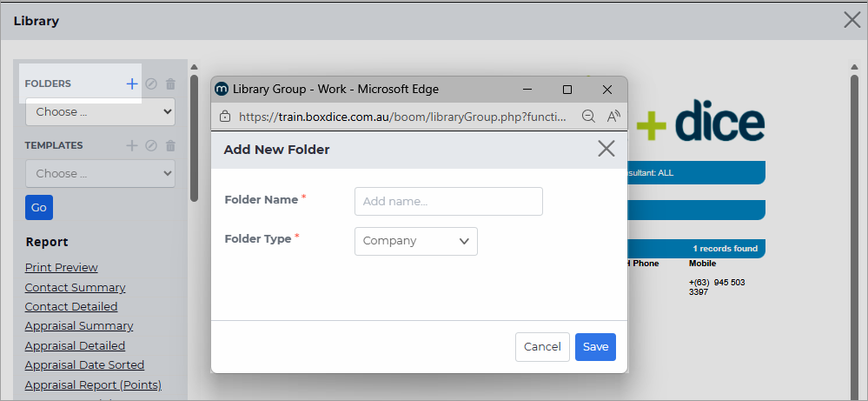Open the Folders Choose dropdown
The image size is (868, 401).
100,112
